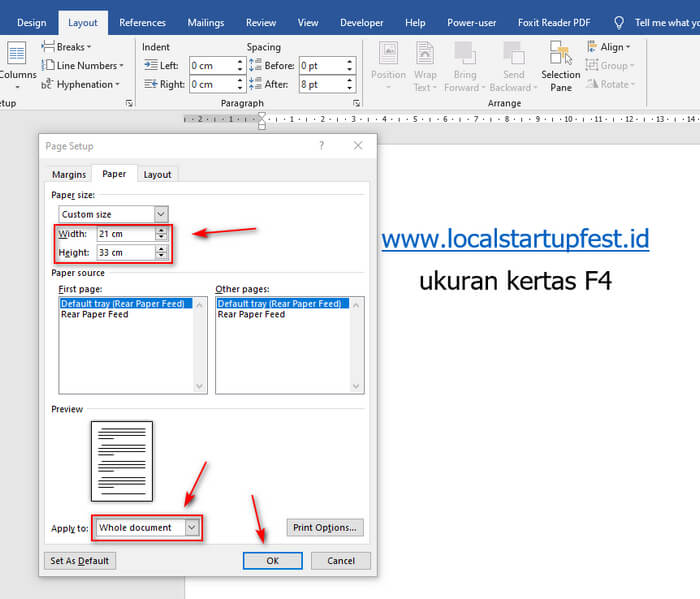Image resolution: width=700 pixels, height=599 pixels.
Task: Open the View ribbon tab
Action: (308, 23)
